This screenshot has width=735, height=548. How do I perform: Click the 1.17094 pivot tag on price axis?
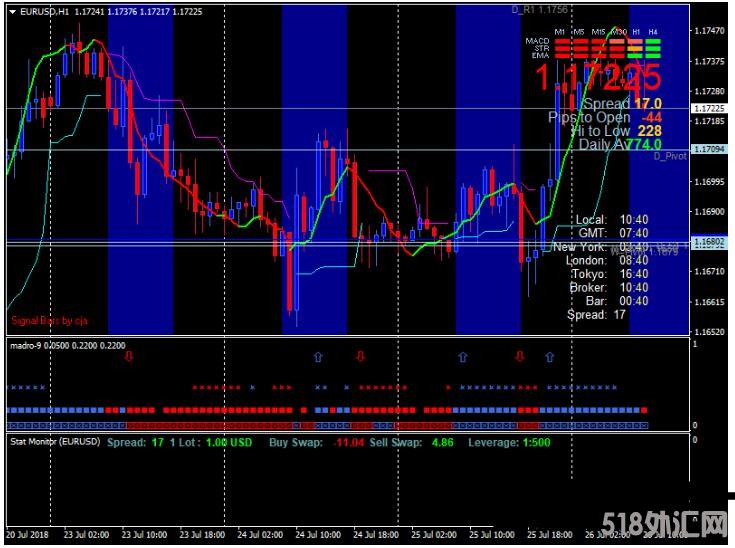[x=709, y=149]
